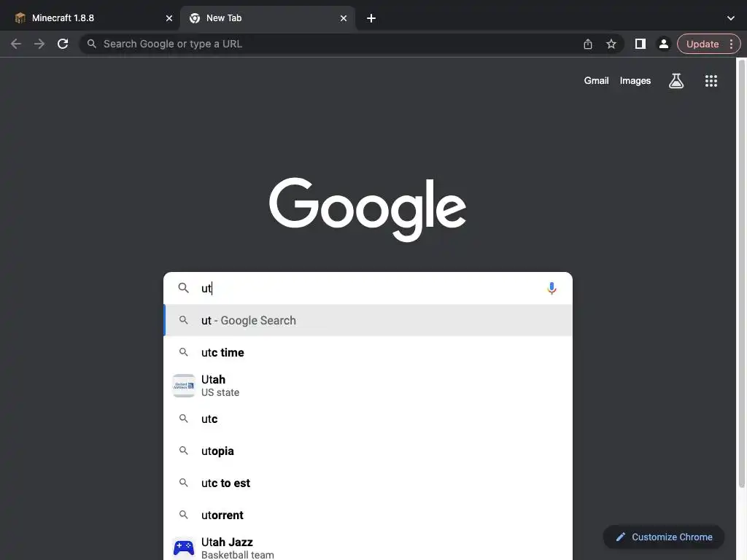Open the Google apps grid
Viewport: 747px width, 560px height.
(711, 81)
